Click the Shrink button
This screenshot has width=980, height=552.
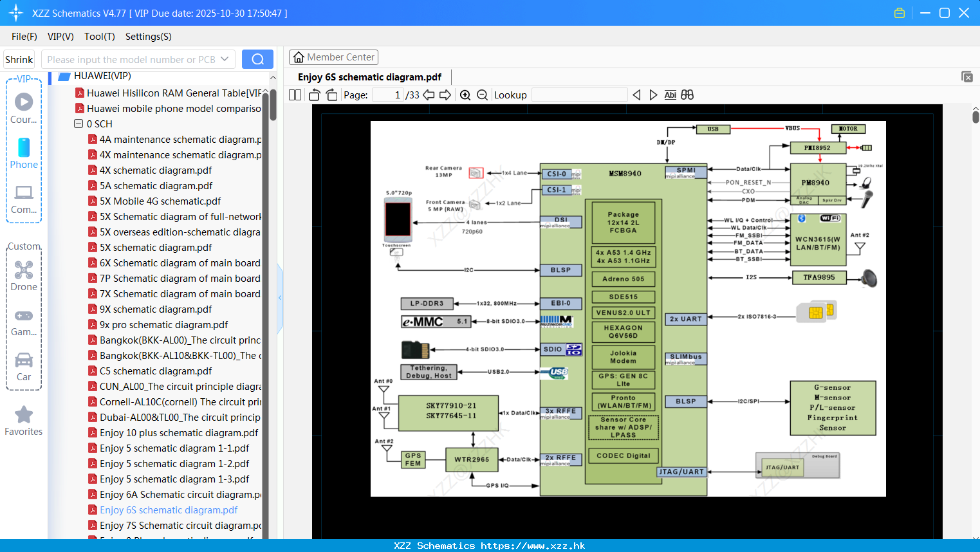click(19, 59)
